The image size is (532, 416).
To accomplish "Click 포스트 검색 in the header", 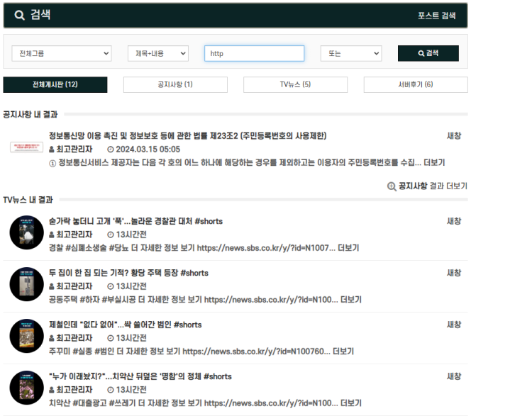I will click(x=437, y=16).
